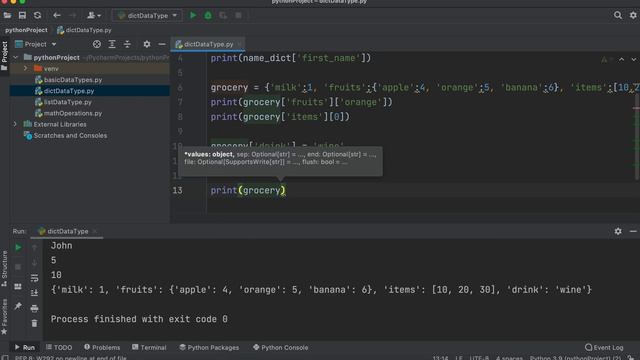Screen dimensions: 640x360
Task: Select opened file with the target icon
Action: point(97,44)
